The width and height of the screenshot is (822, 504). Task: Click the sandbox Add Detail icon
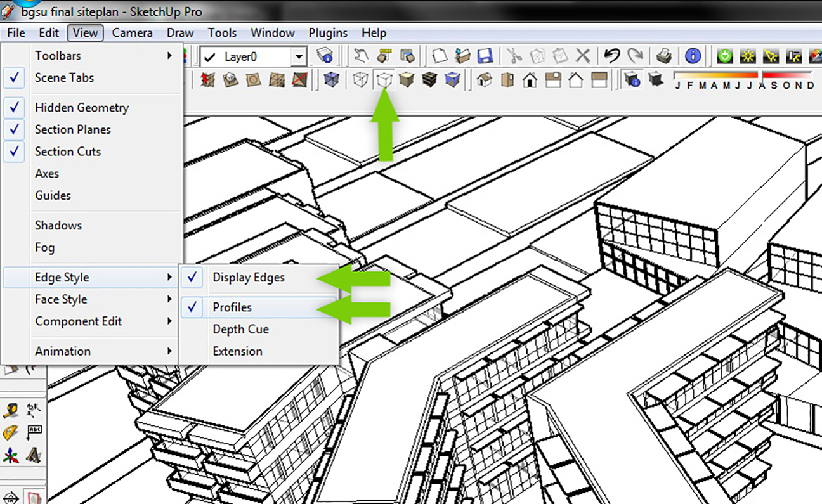[277, 80]
